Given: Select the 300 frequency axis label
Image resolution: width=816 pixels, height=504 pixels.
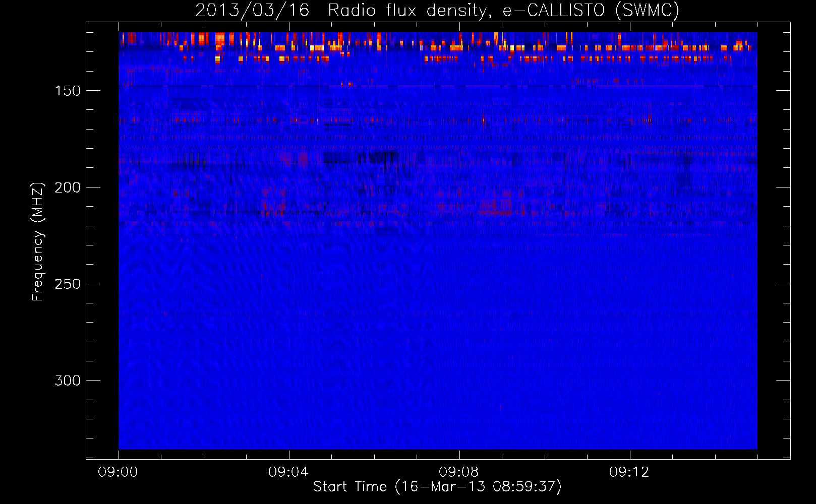Looking at the screenshot, I should coord(68,381).
